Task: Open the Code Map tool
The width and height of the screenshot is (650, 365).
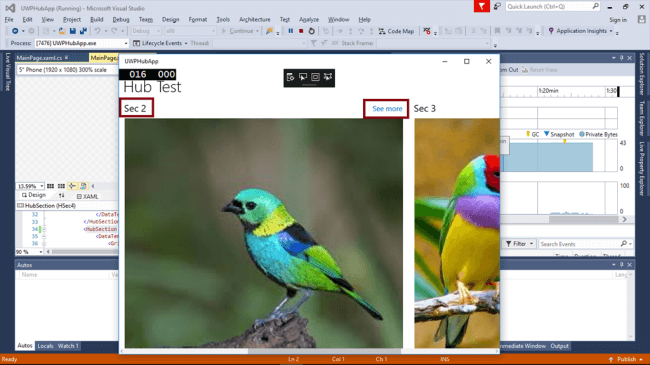Action: pos(396,31)
